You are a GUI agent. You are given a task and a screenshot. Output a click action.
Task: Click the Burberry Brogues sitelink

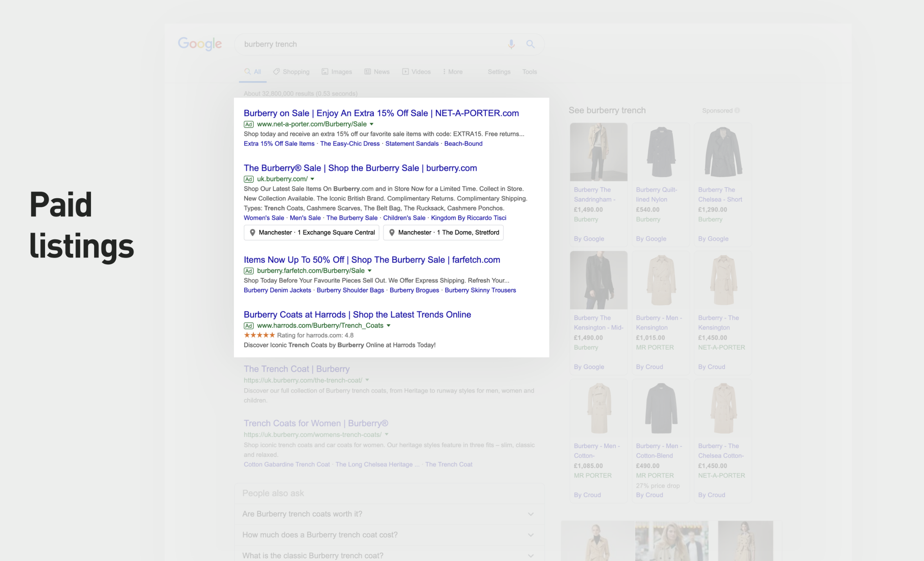tap(414, 290)
